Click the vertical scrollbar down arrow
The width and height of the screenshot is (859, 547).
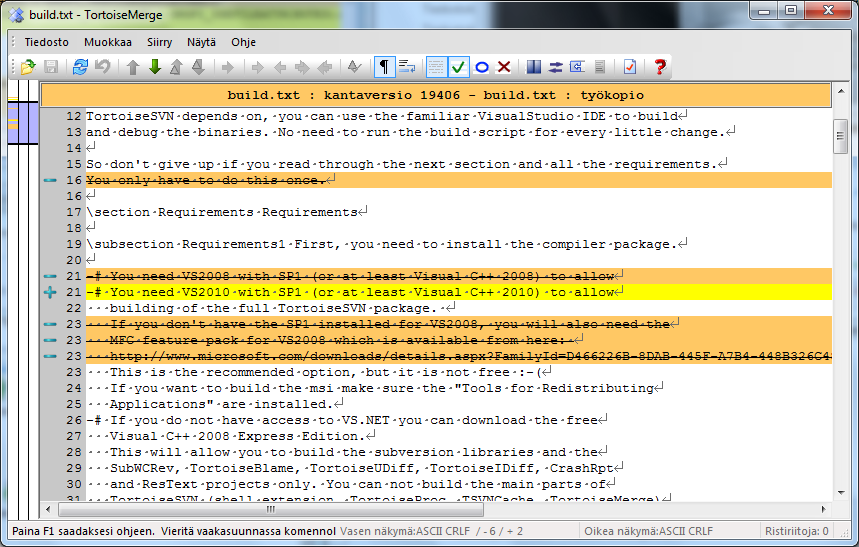tap(841, 493)
